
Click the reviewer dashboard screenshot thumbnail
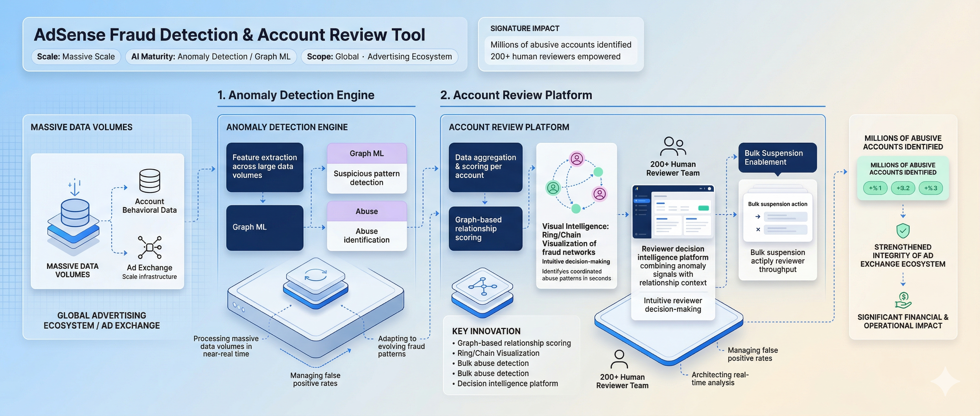[x=673, y=212]
